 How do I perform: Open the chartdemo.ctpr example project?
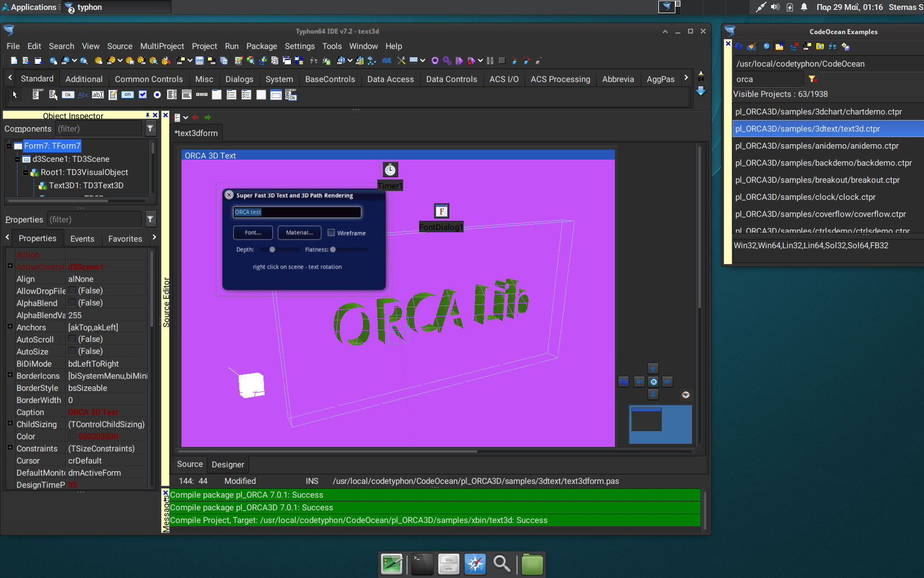point(818,112)
